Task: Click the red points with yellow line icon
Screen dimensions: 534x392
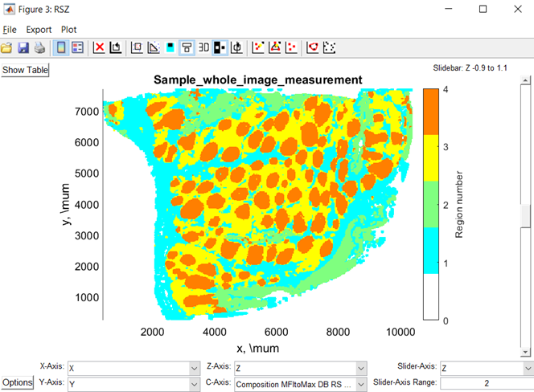Action: click(258, 47)
